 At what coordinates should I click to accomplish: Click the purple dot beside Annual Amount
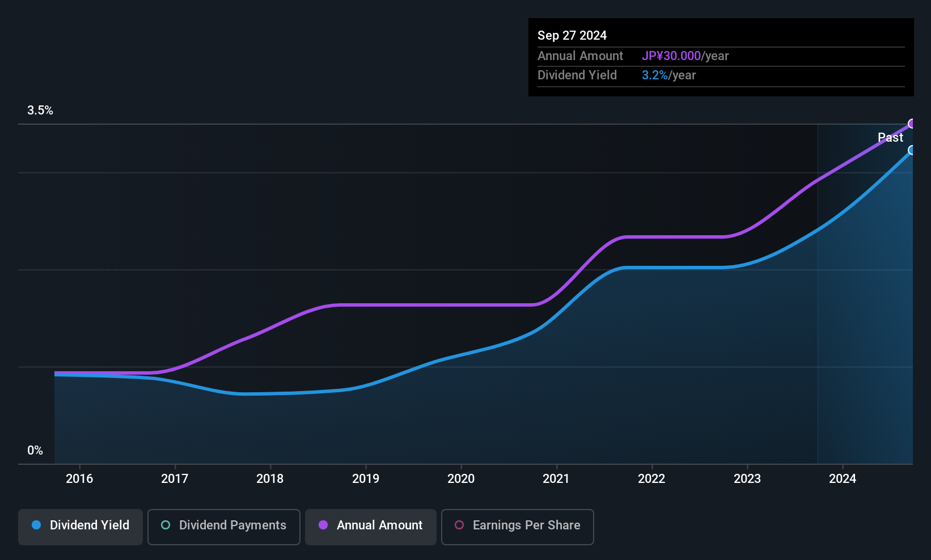pyautogui.click(x=323, y=525)
